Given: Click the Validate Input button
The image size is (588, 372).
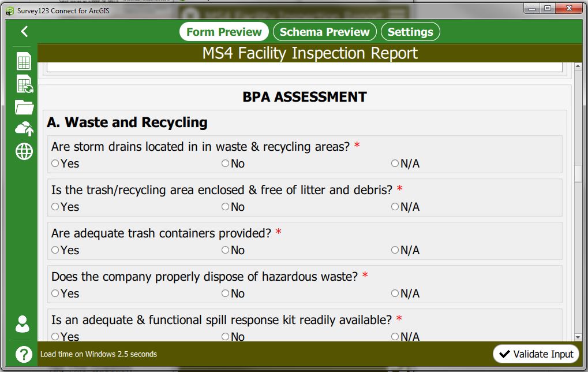Looking at the screenshot, I should tap(536, 354).
